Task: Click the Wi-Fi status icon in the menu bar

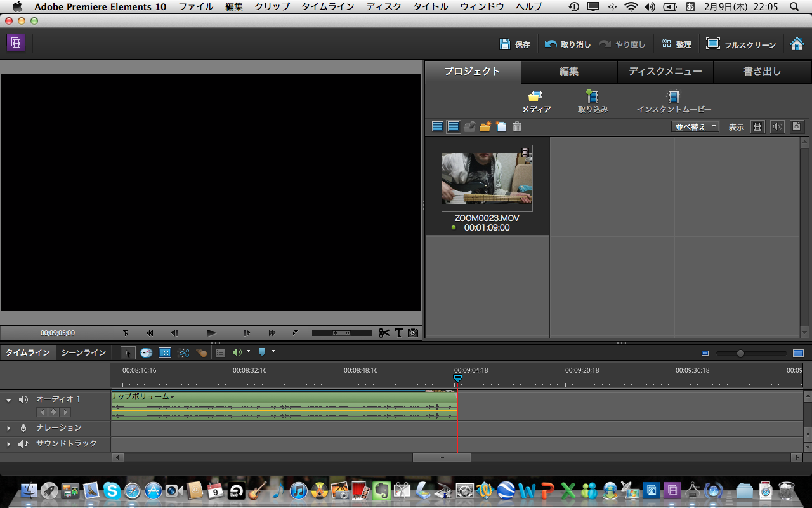Action: coord(631,7)
